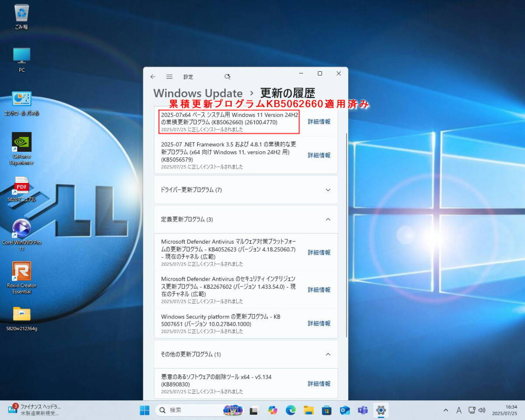Click the 設定 window title text
This screenshot has height=420, width=525.
[188, 77]
